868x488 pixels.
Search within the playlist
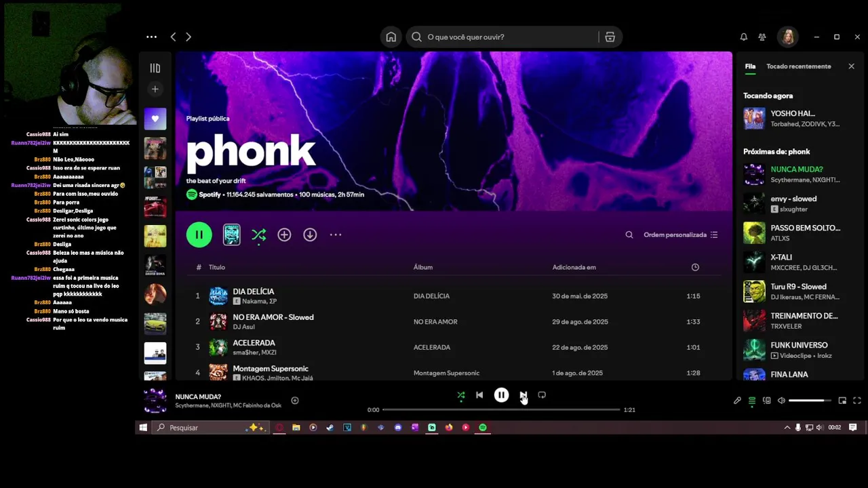click(629, 235)
